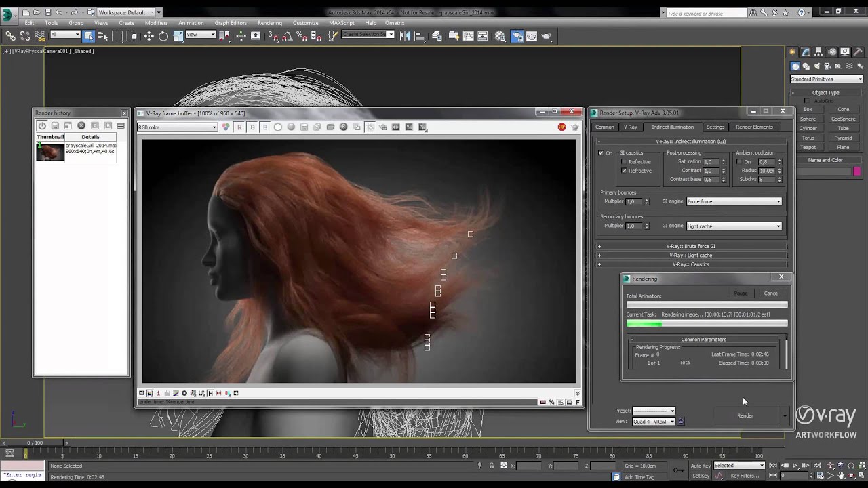Open primary bounces GI engine dropdown
This screenshot has height=488, width=868.
734,201
